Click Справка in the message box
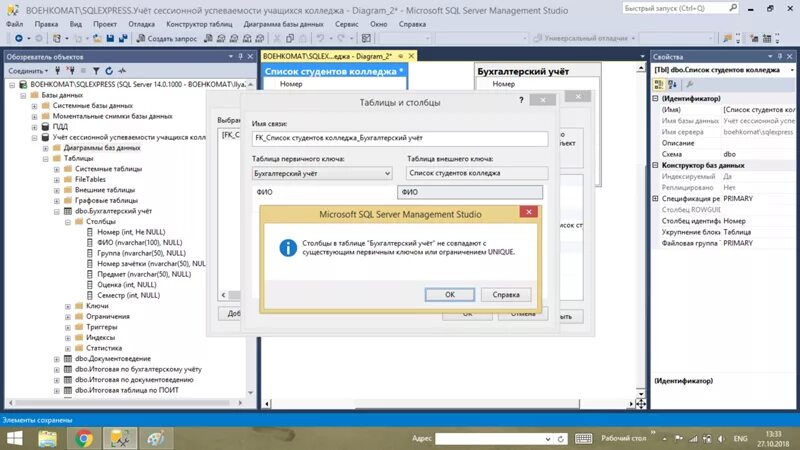This screenshot has width=800, height=450. [506, 294]
